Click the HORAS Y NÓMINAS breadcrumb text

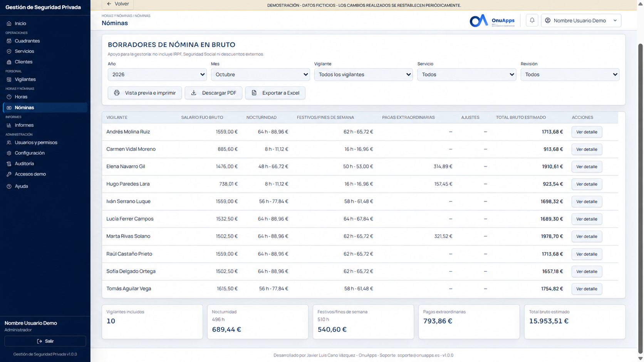117,16
